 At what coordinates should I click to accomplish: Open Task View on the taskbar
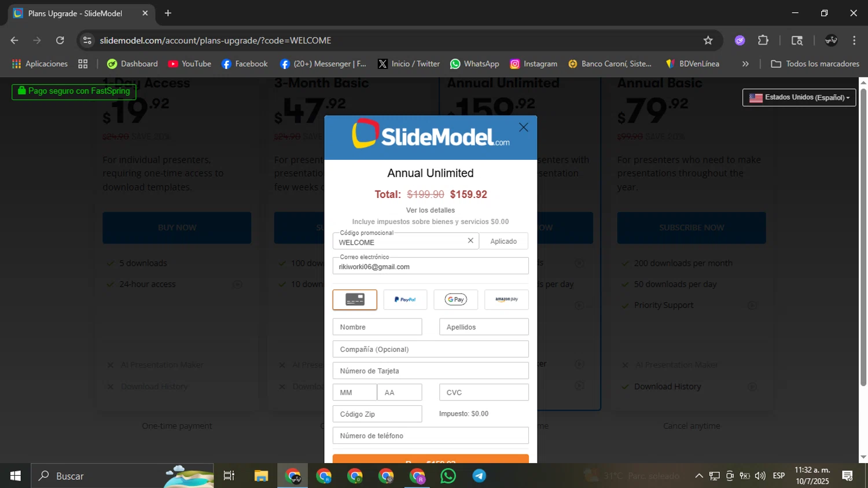click(x=229, y=476)
